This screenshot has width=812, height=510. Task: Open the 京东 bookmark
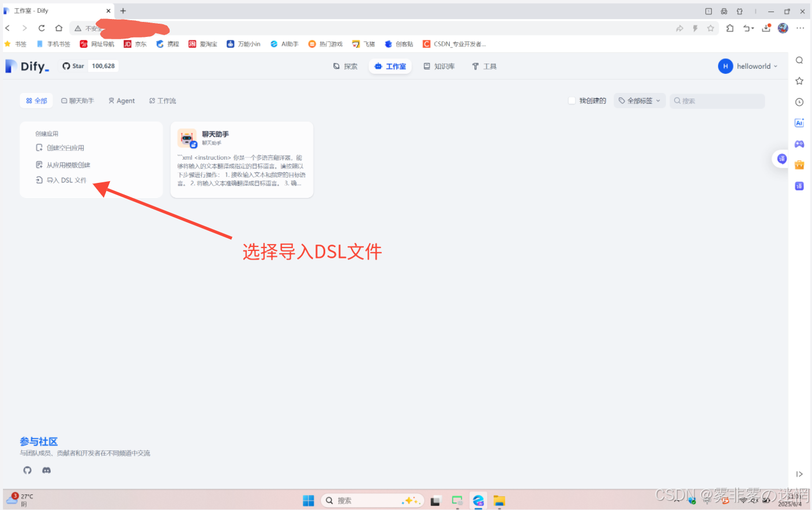135,44
